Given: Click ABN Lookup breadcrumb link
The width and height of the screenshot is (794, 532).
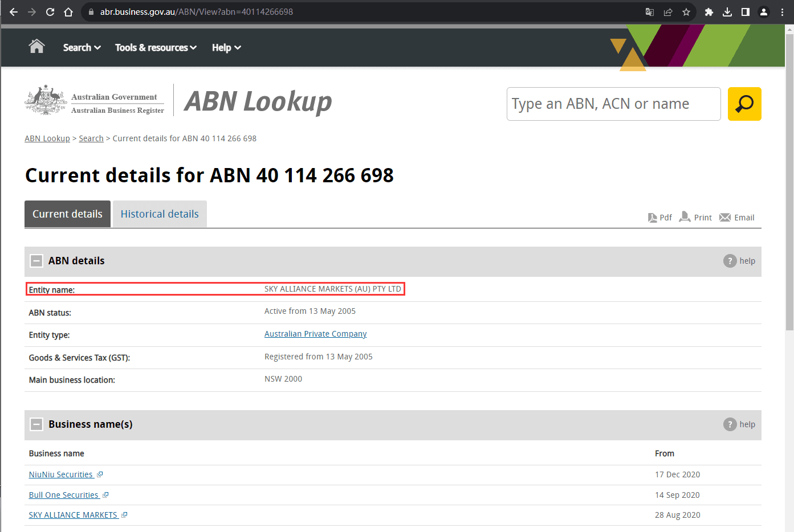Looking at the screenshot, I should (x=47, y=138).
